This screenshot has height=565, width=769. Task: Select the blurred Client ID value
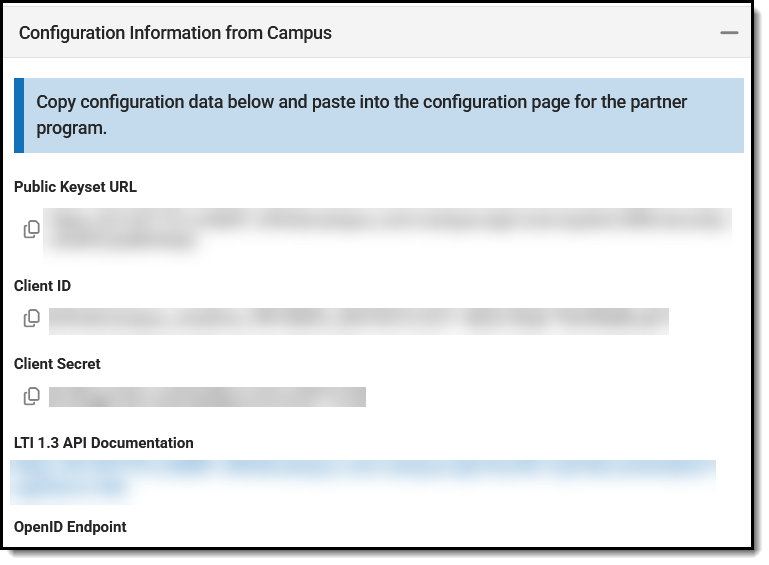tap(358, 320)
